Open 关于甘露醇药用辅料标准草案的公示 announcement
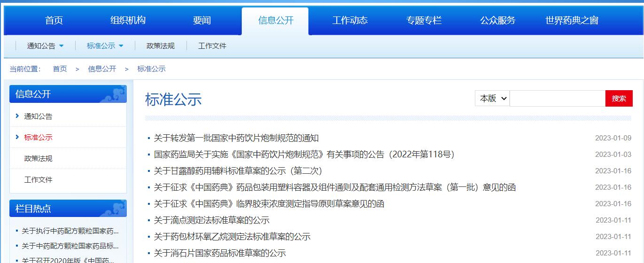 pyautogui.click(x=238, y=171)
